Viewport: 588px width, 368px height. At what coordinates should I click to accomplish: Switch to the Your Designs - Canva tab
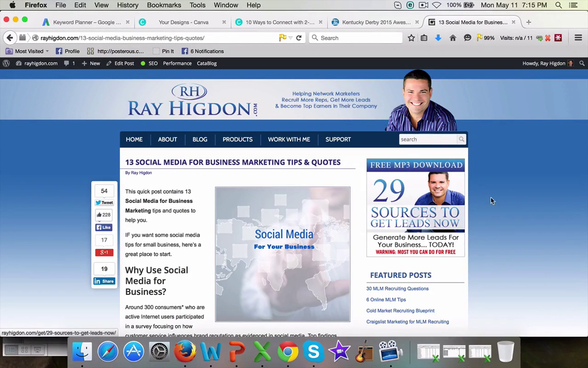point(183,22)
